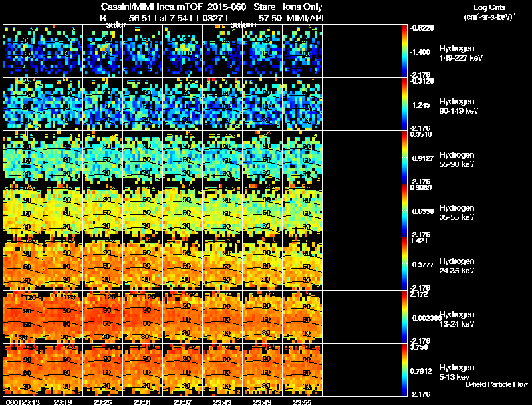Click the 0.9127 color scale value
This screenshot has width=532, height=405.
(x=422, y=158)
